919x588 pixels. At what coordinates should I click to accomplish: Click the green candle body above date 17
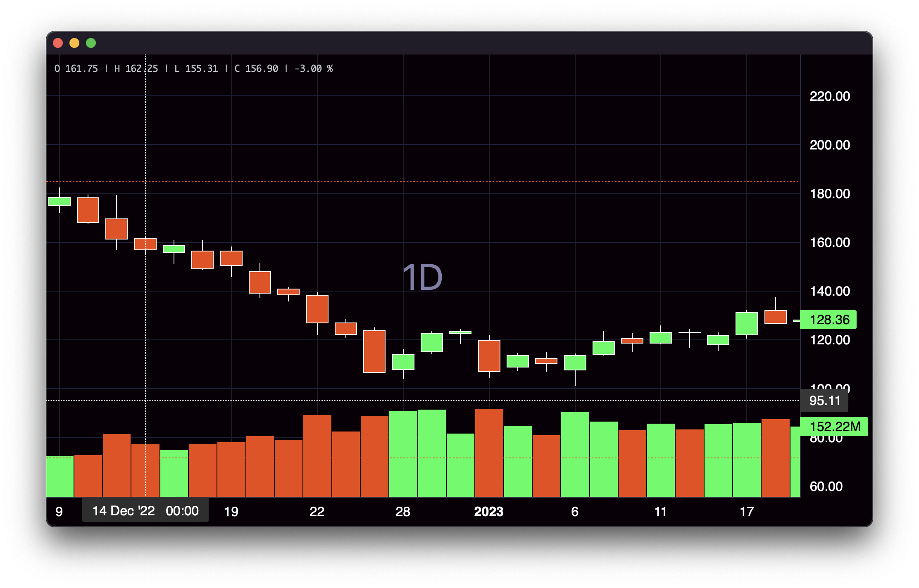(x=746, y=323)
